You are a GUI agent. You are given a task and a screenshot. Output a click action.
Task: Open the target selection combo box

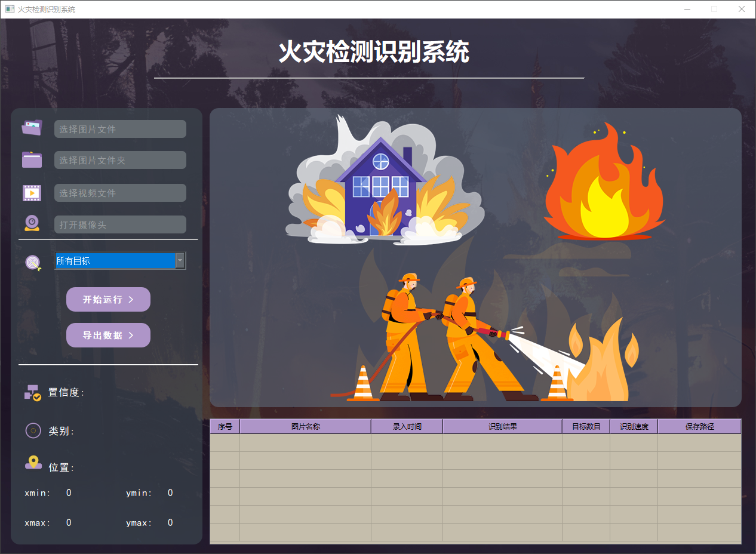point(113,261)
